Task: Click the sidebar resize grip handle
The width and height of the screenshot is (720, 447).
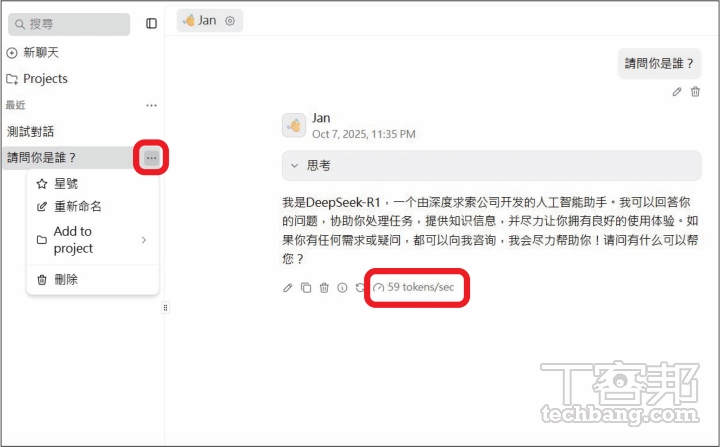Action: tap(166, 307)
